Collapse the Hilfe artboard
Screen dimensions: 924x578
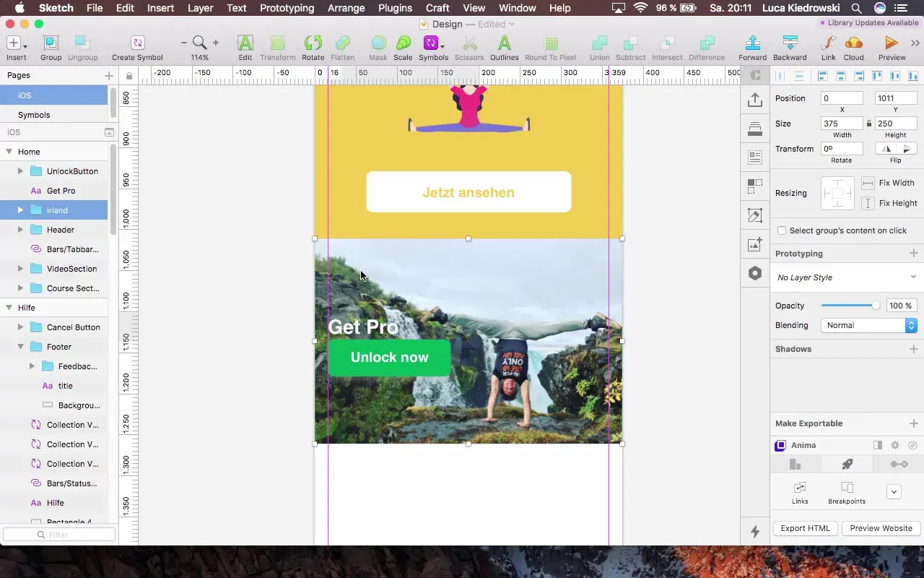pyautogui.click(x=9, y=308)
